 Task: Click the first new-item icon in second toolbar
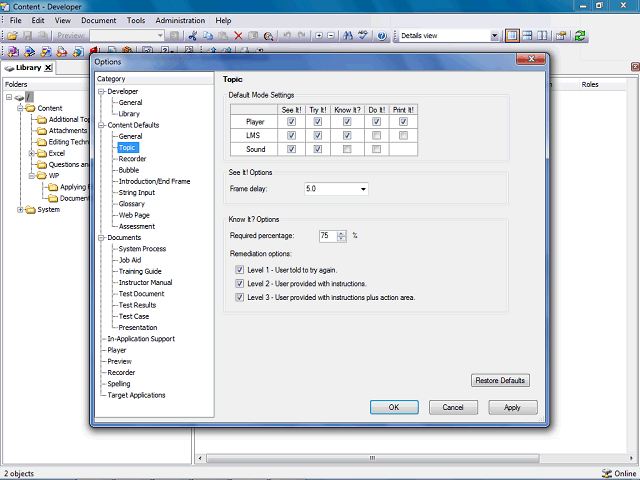pyautogui.click(x=13, y=51)
